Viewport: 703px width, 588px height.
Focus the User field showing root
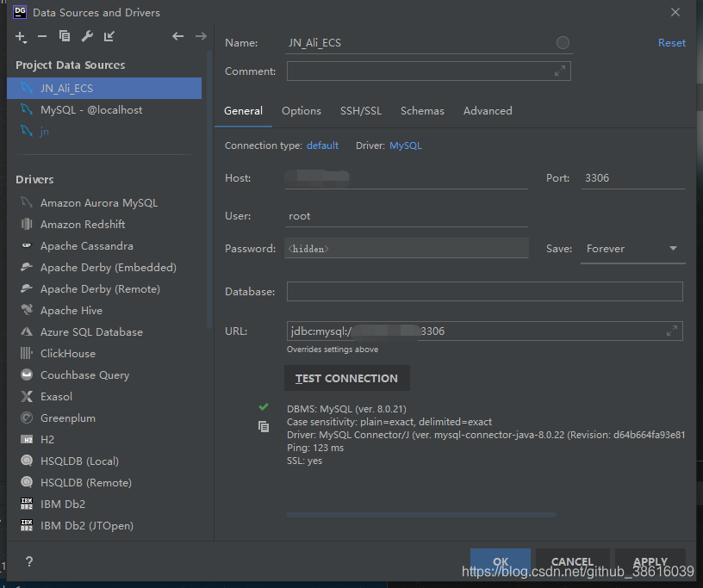click(x=406, y=216)
